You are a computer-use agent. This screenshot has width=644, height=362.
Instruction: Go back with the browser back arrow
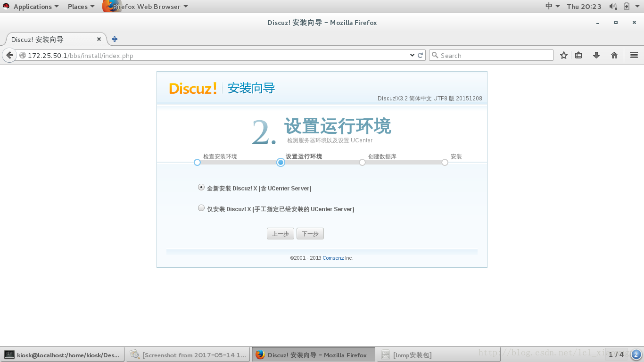pos(9,55)
